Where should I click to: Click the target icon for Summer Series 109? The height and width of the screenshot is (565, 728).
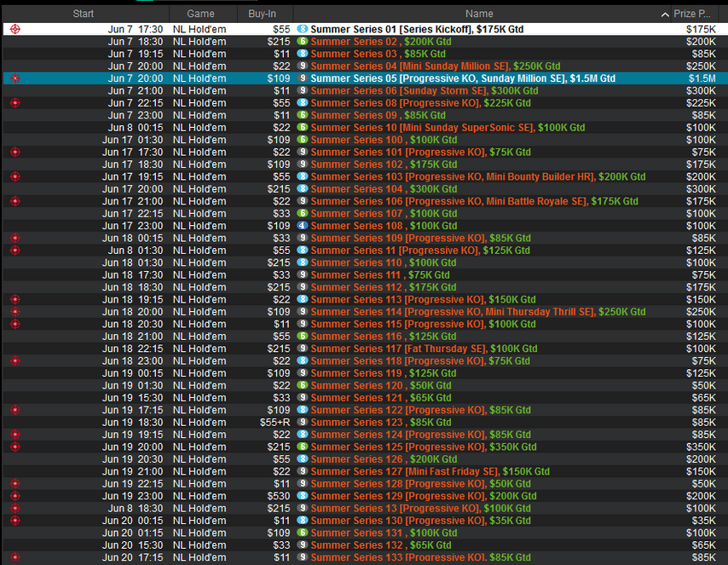click(x=15, y=238)
